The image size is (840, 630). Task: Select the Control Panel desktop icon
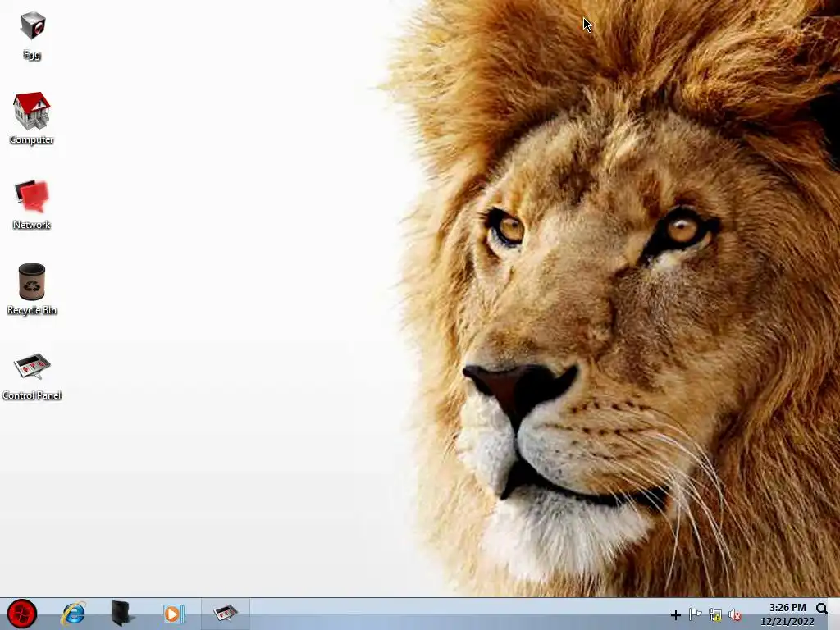pos(32,377)
